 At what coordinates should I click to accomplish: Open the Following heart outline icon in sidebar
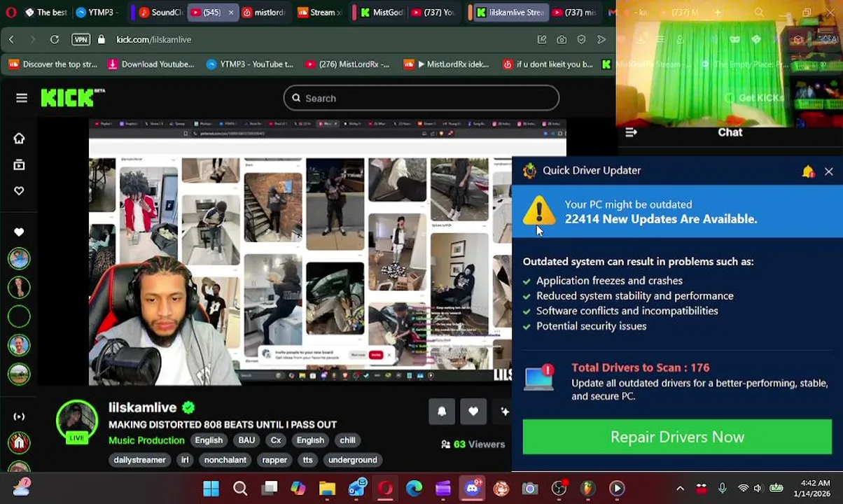coord(19,191)
